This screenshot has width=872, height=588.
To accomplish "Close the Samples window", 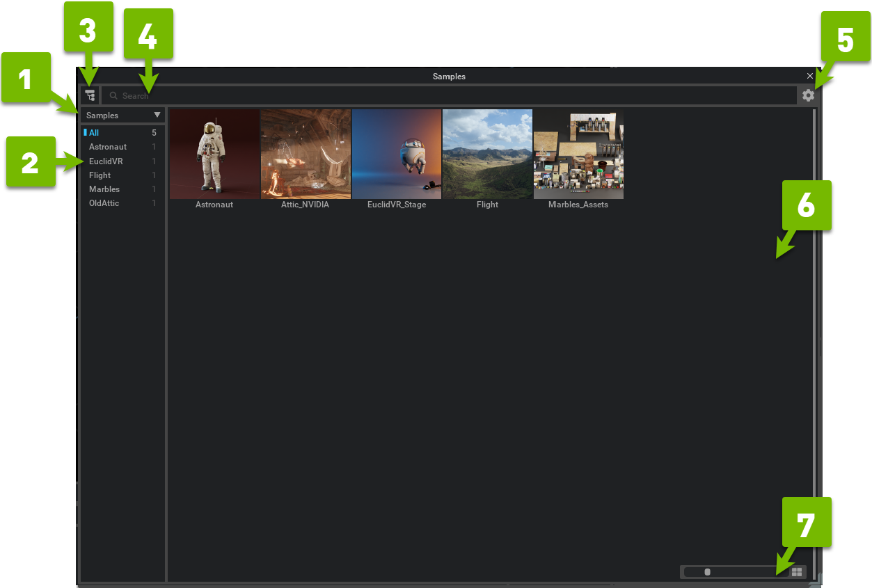I will pyautogui.click(x=810, y=76).
